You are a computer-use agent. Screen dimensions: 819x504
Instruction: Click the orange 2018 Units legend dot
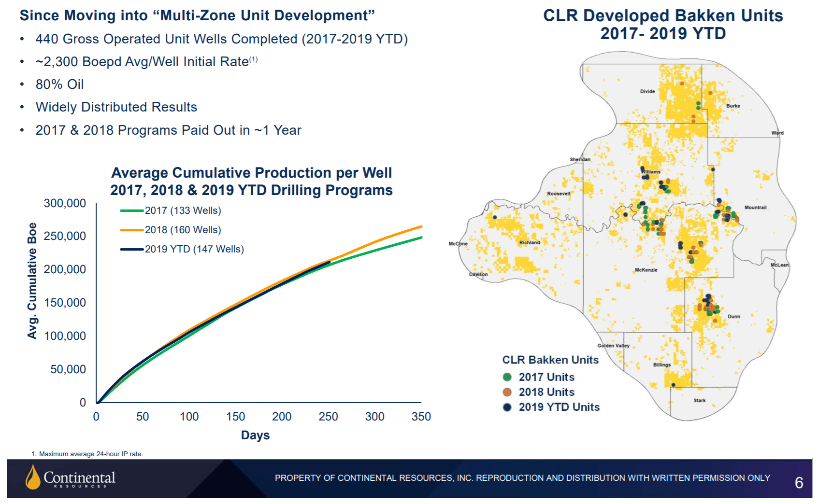click(507, 392)
